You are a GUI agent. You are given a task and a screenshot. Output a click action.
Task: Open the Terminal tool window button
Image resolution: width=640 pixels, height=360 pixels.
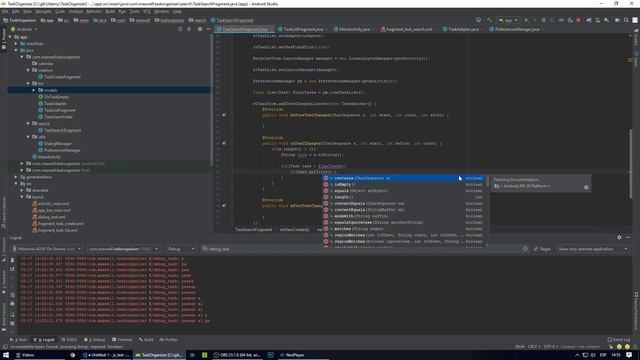[x=122, y=340]
